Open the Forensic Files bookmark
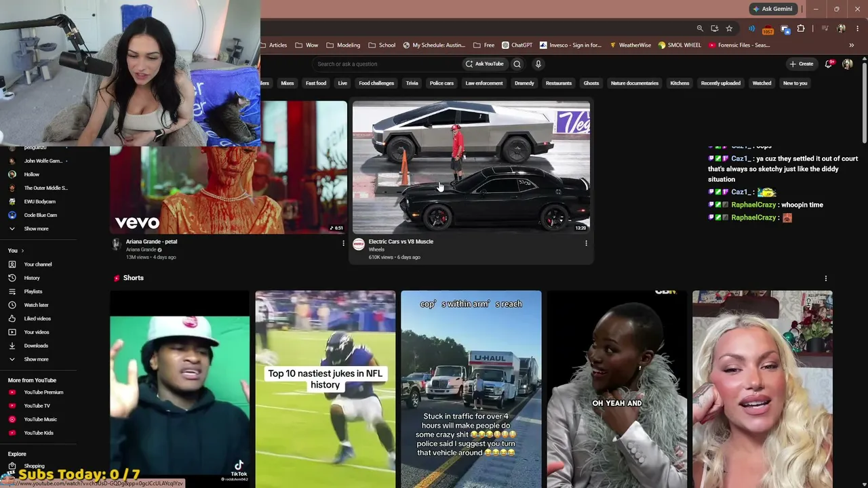This screenshot has width=868, height=488. coord(739,45)
